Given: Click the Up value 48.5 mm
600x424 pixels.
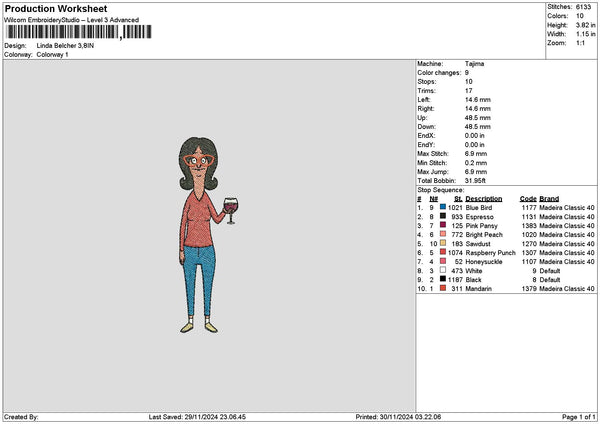Looking at the screenshot, I should point(478,118).
